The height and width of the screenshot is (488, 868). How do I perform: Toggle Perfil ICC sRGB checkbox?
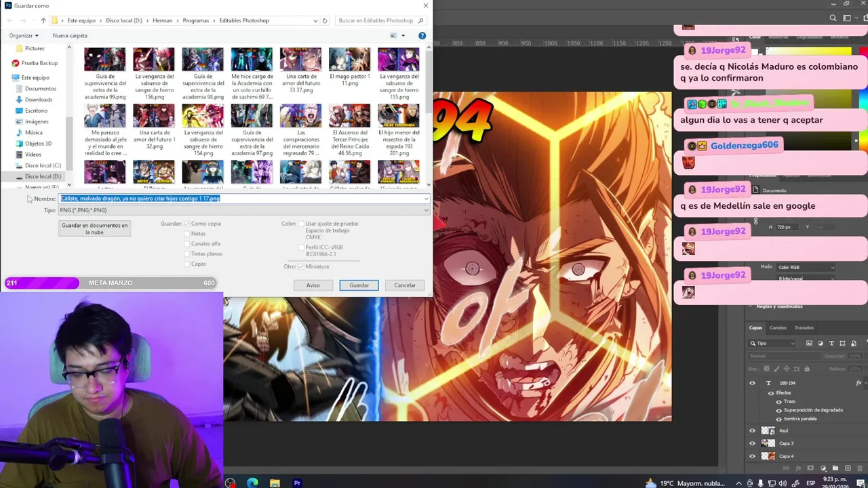[x=301, y=247]
